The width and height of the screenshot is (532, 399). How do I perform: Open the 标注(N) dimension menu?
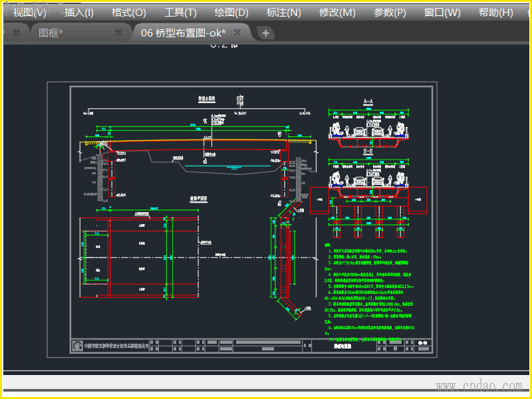pos(283,13)
